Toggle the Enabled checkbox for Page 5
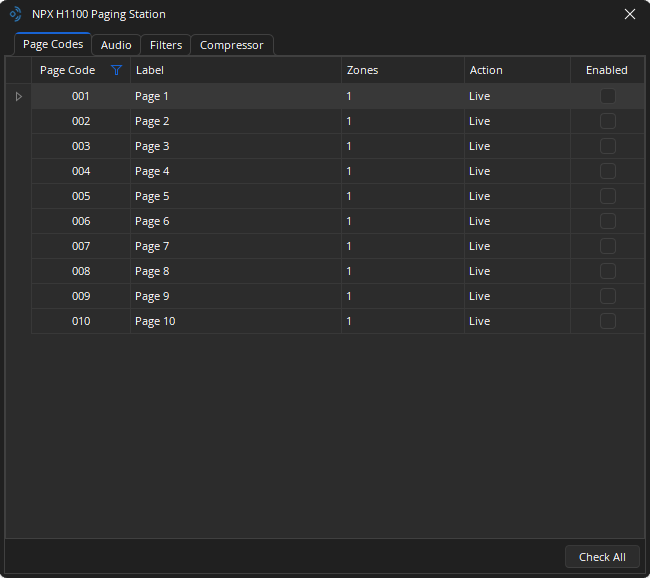The image size is (650, 578). 607,196
